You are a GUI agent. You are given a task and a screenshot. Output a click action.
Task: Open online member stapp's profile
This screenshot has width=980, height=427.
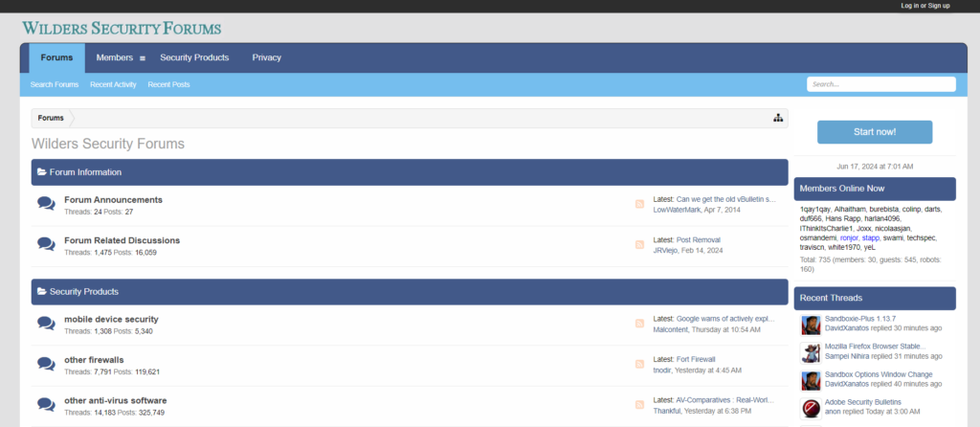[x=871, y=238]
